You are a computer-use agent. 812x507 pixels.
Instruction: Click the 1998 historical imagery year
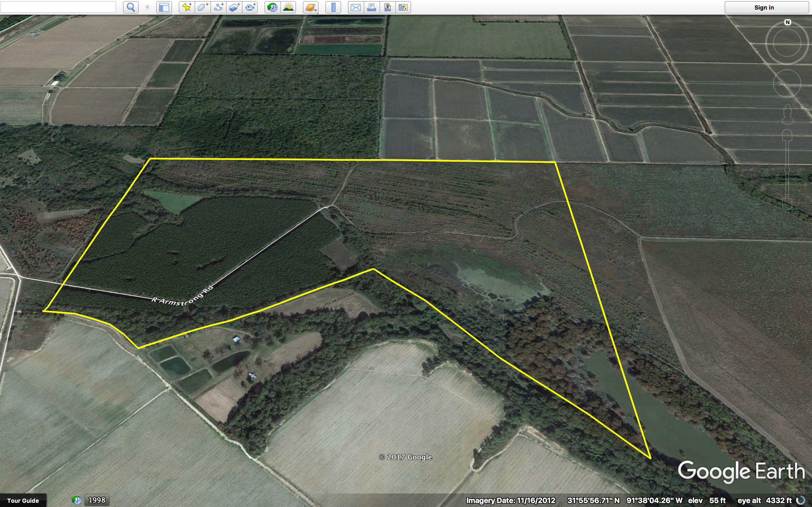pos(97,500)
